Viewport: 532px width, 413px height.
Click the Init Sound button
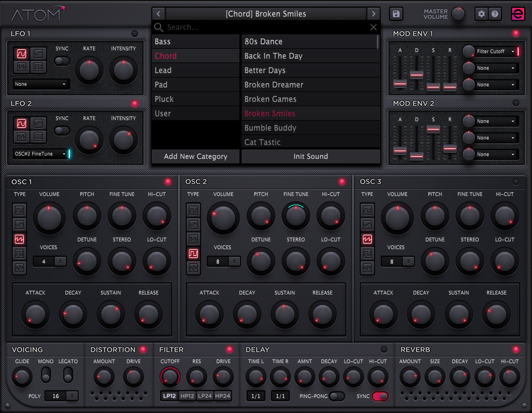pos(310,157)
